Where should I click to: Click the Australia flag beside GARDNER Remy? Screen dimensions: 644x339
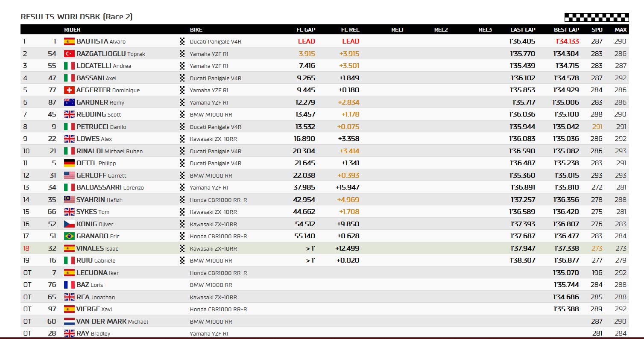[x=69, y=102]
